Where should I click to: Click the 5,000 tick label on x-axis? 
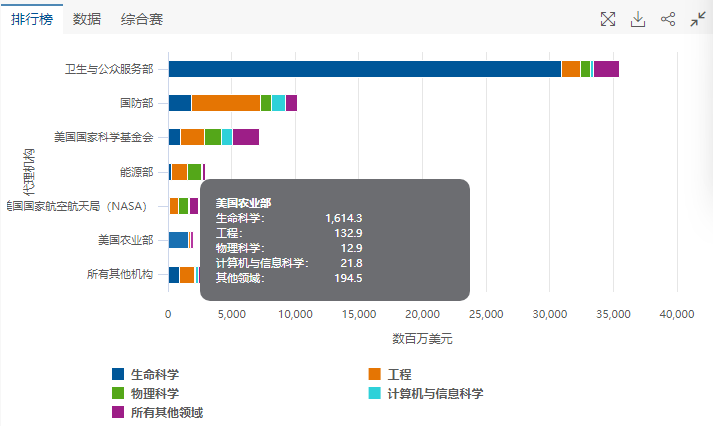tap(231, 314)
